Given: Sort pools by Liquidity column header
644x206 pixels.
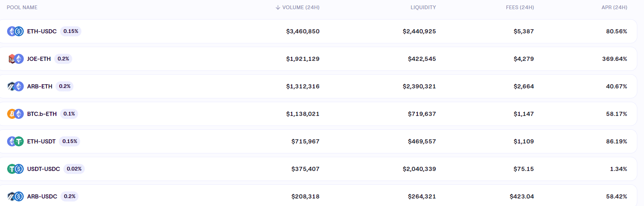Looking at the screenshot, I should (x=423, y=8).
